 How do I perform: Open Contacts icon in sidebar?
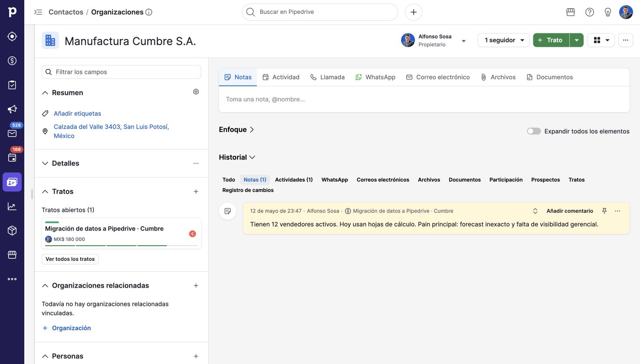pos(12,182)
